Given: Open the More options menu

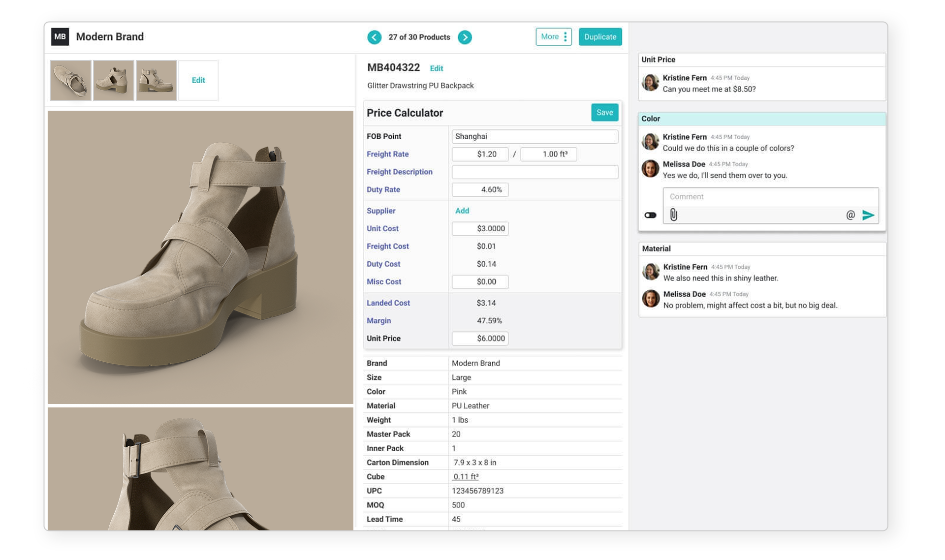Looking at the screenshot, I should (x=553, y=37).
